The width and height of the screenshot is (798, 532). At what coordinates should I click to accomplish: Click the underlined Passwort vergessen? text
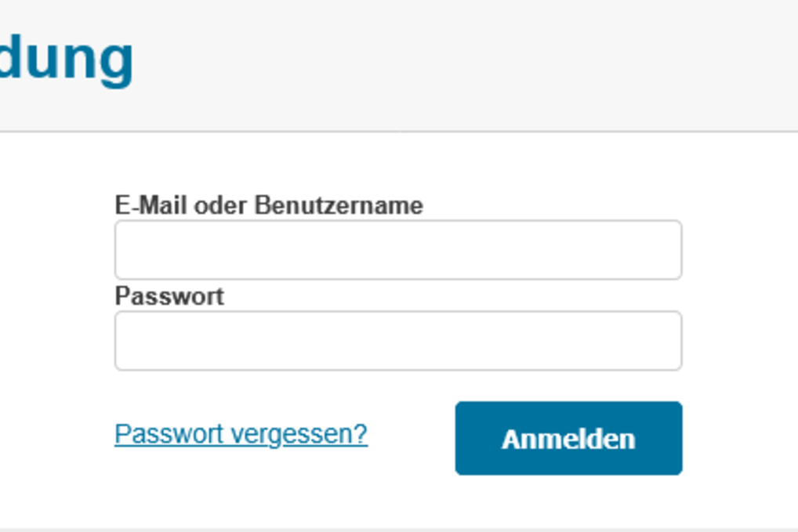241,434
